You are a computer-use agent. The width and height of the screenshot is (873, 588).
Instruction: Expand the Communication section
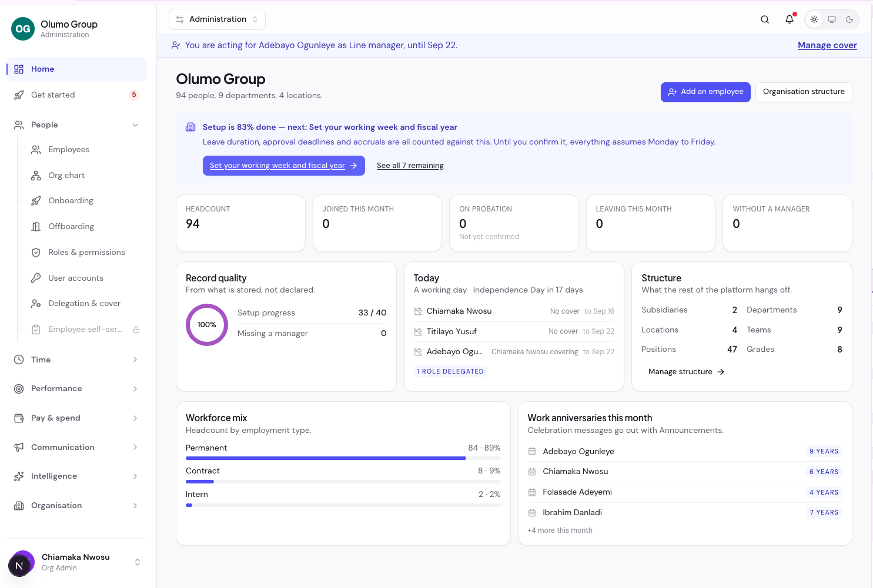[76, 448]
